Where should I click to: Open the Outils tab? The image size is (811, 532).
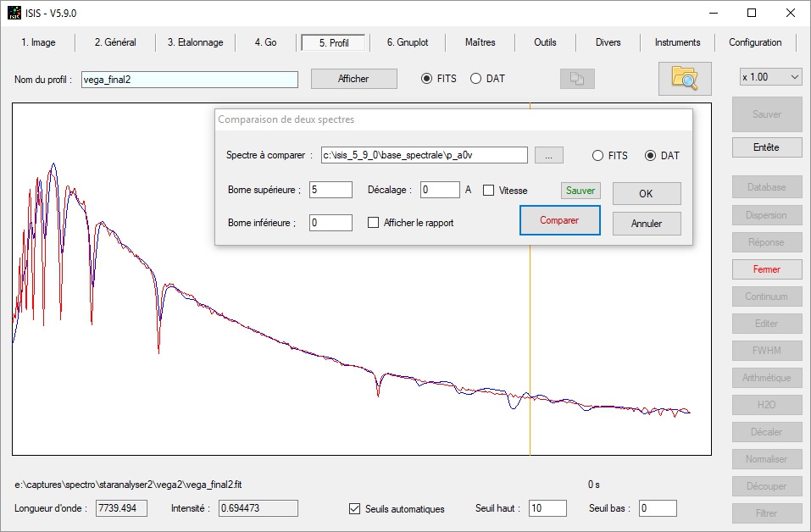point(545,42)
